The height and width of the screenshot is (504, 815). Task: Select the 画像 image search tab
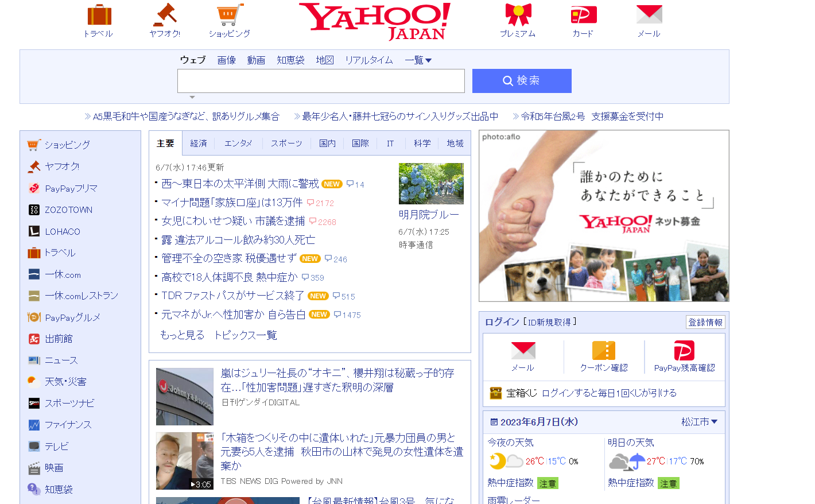pyautogui.click(x=226, y=60)
